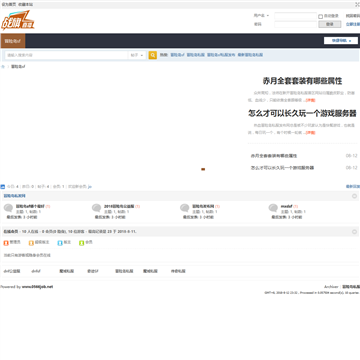Open the 怎么才可以长久玩一个游戏服务器 list entry dated 08-12
The image size is (360, 360).
coord(282,168)
